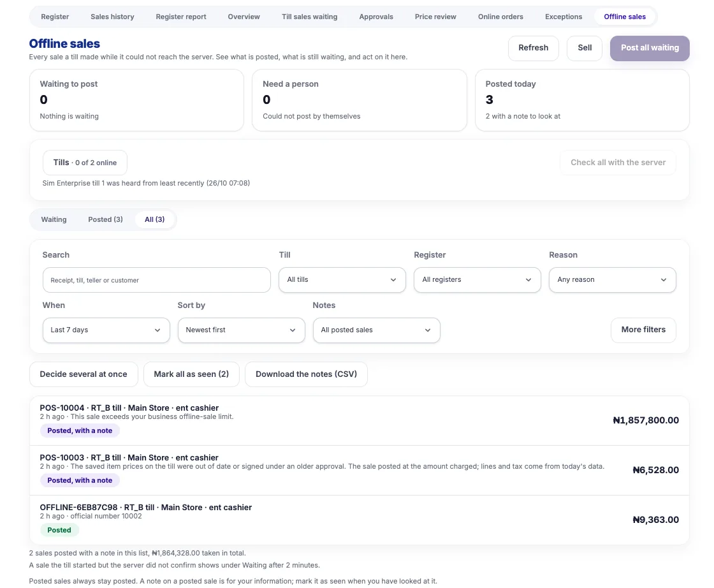Expand the Reason dropdown (Any reason)
Image resolution: width=714 pixels, height=588 pixels.
coord(613,280)
